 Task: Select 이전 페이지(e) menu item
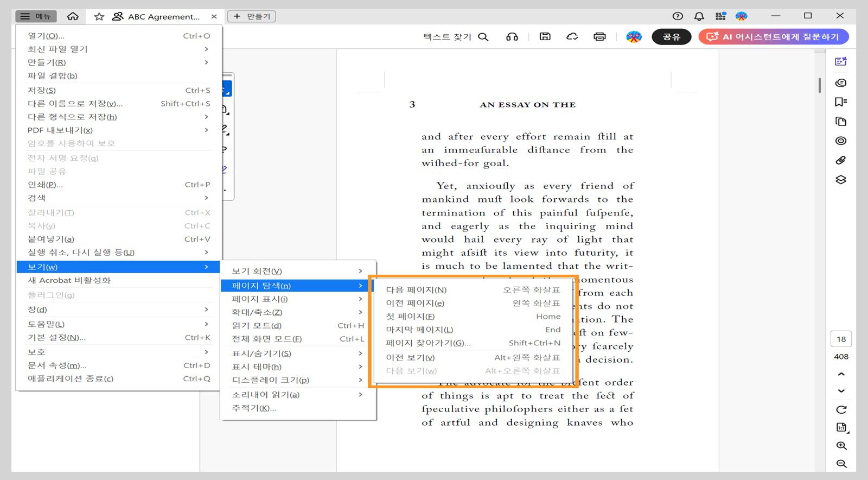pos(473,303)
